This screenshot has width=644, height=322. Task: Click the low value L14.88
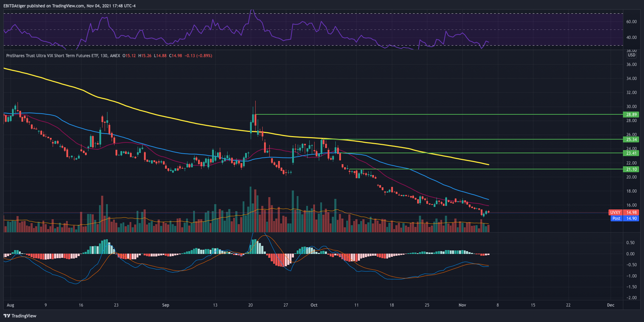(x=160, y=56)
